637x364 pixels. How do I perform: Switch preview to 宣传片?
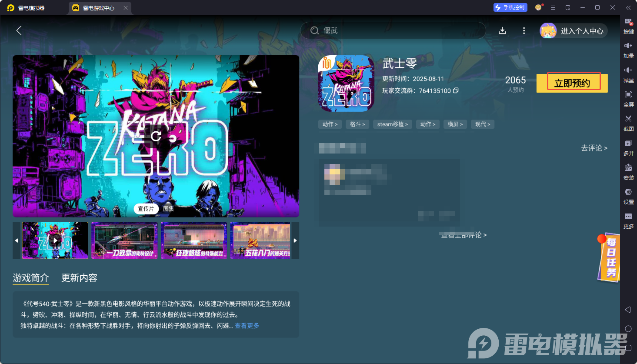(x=146, y=209)
